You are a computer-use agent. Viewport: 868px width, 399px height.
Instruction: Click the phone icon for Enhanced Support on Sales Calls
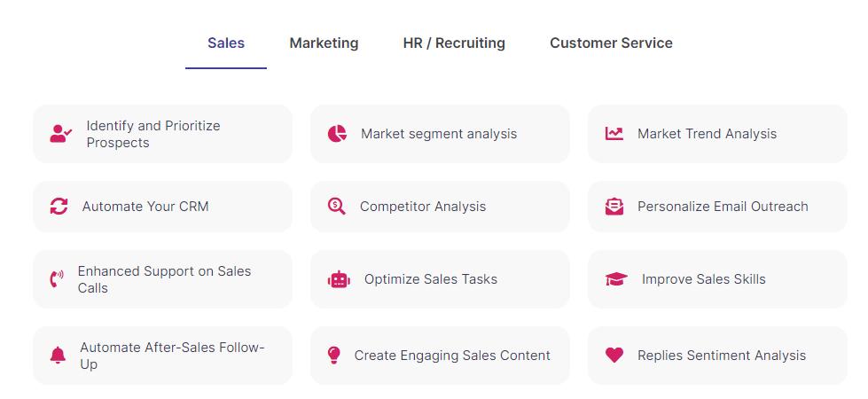click(x=57, y=279)
